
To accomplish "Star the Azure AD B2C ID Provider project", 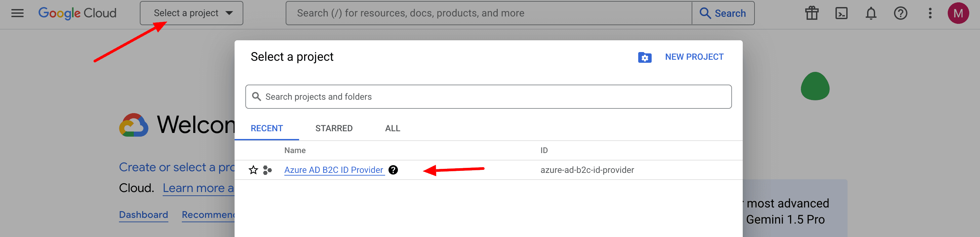I will pos(253,170).
